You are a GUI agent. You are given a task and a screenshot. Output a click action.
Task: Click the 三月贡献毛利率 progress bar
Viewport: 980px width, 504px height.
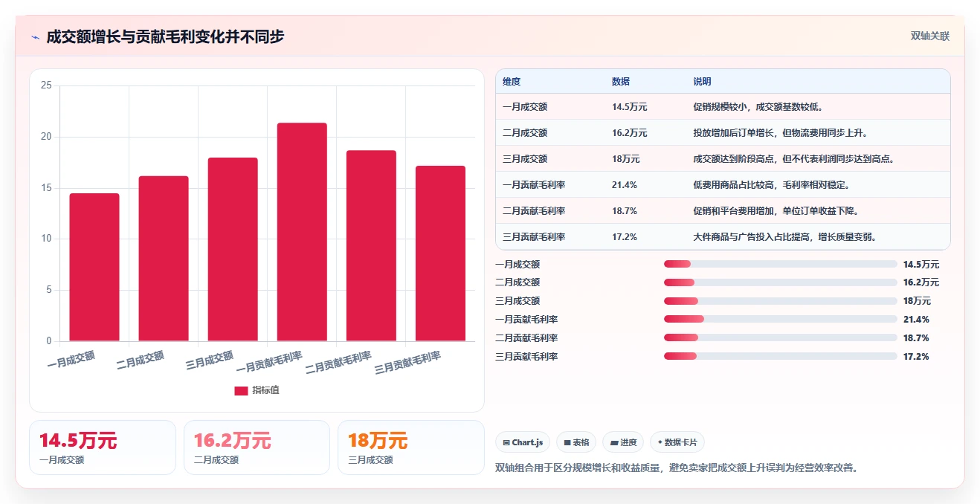781,356
